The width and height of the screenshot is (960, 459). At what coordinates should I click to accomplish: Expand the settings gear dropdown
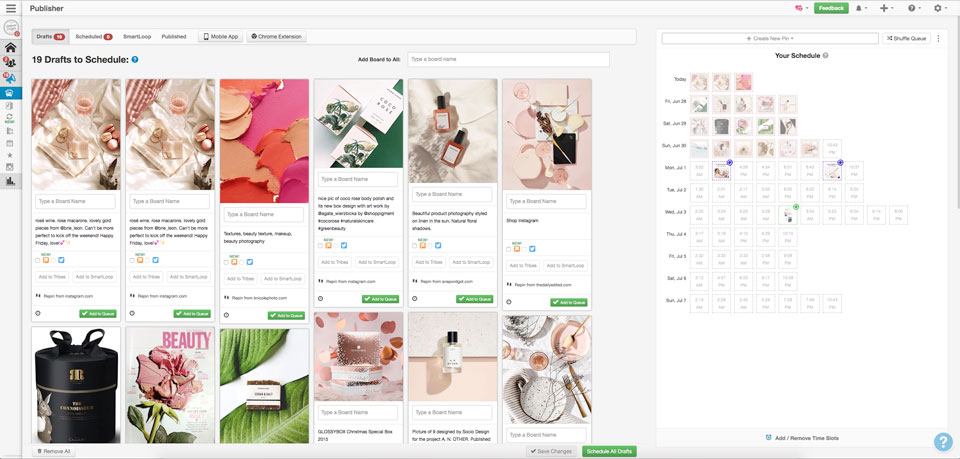[x=940, y=8]
